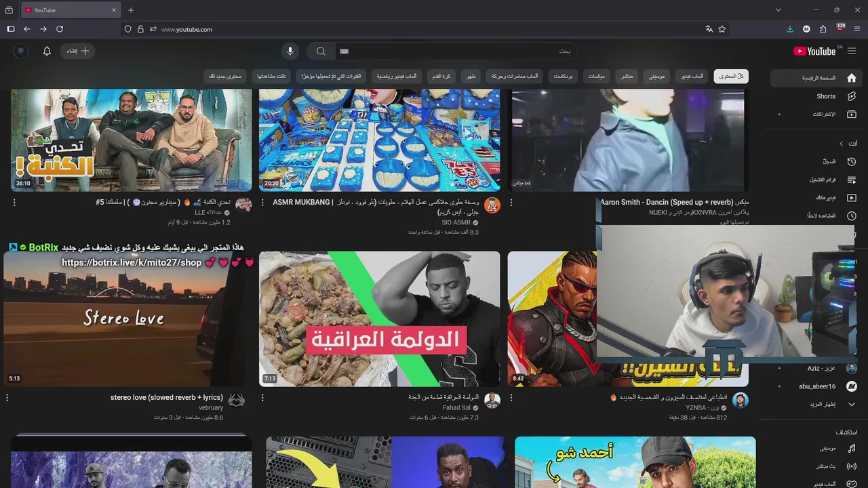868x488 pixels.
Task: Expand the 'You' section chevron
Action: 842,144
